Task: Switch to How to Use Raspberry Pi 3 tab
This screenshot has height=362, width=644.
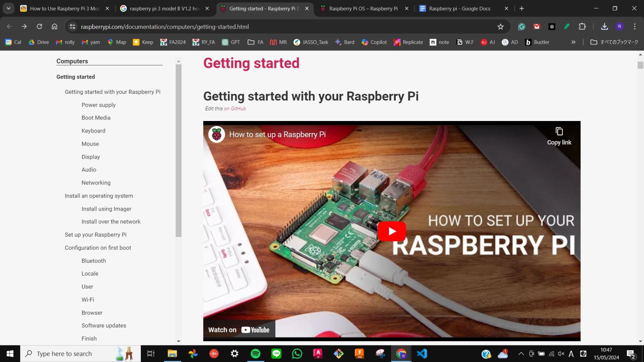Action: (65, 8)
